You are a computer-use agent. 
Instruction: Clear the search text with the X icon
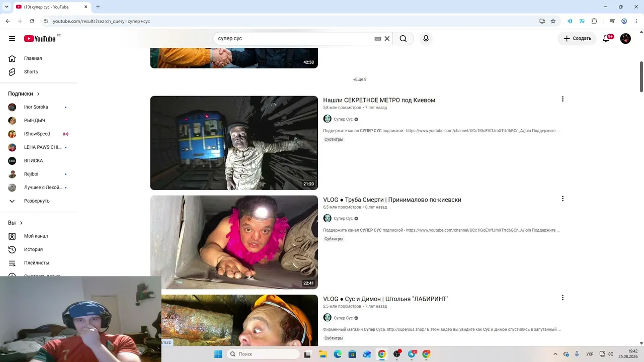pyautogui.click(x=387, y=39)
